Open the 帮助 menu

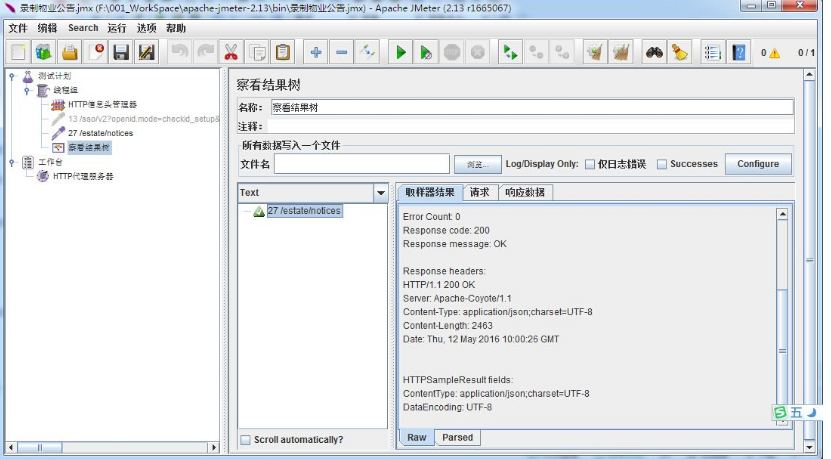176,28
